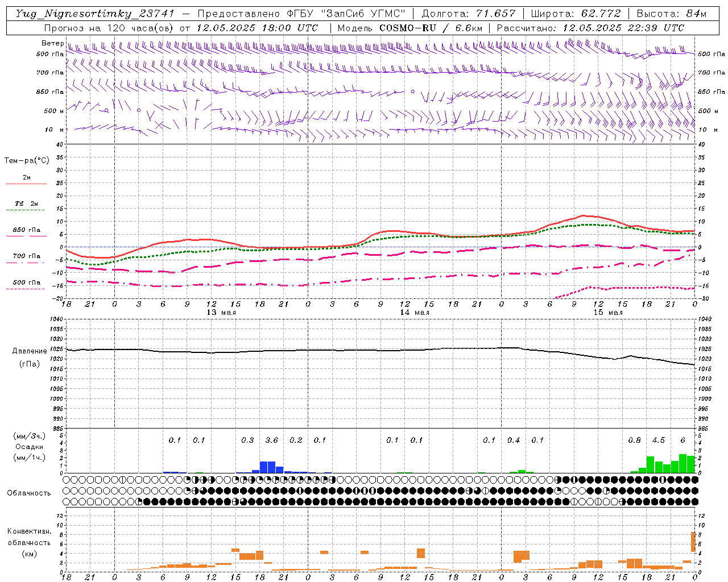Click the '13 мая' date label
728x582 pixels.
coord(221,313)
